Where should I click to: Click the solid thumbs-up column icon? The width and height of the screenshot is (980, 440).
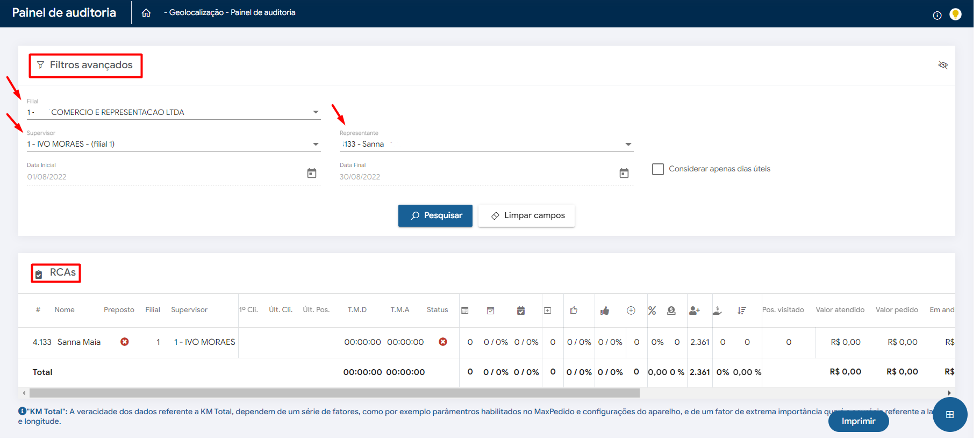(x=605, y=311)
